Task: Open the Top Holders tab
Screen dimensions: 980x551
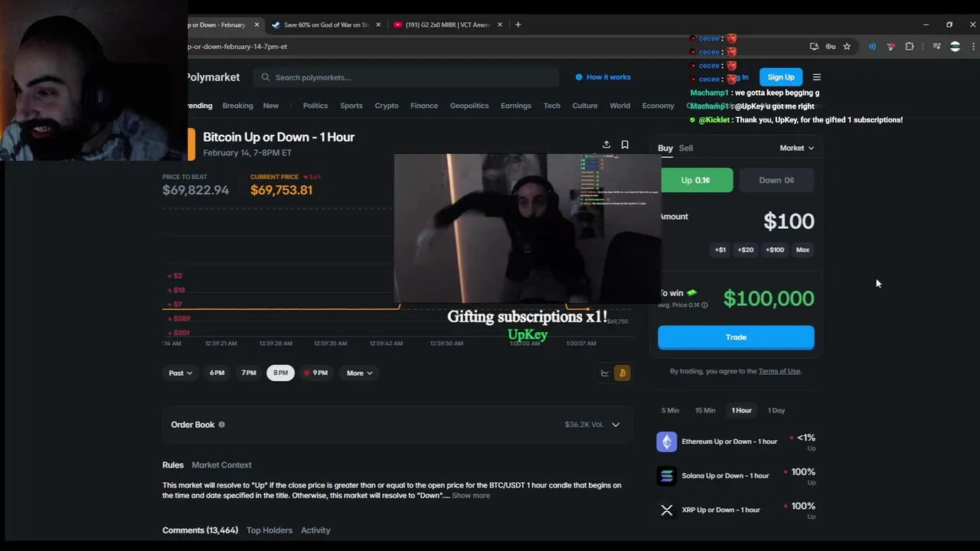Action: 269,530
